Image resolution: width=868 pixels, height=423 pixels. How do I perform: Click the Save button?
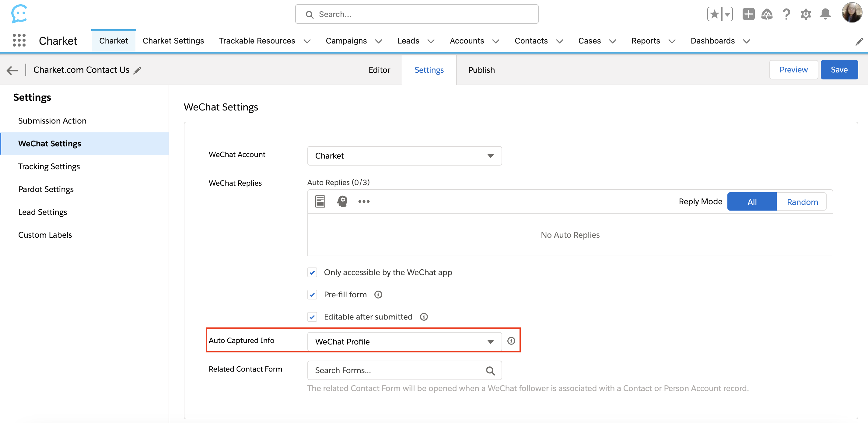[839, 70]
